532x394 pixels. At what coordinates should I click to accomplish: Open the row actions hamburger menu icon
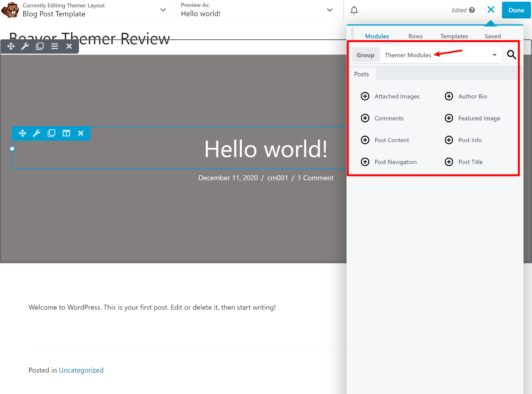(x=54, y=46)
